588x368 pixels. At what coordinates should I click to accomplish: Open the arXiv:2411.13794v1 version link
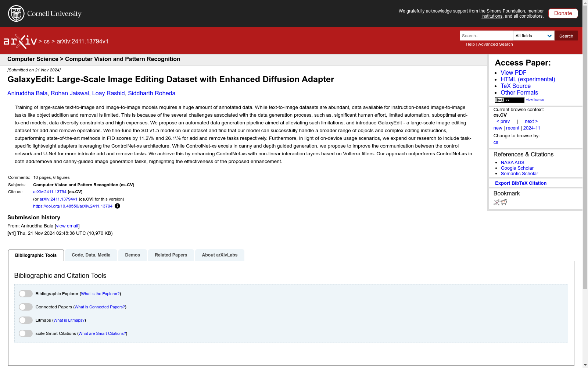(x=58, y=199)
